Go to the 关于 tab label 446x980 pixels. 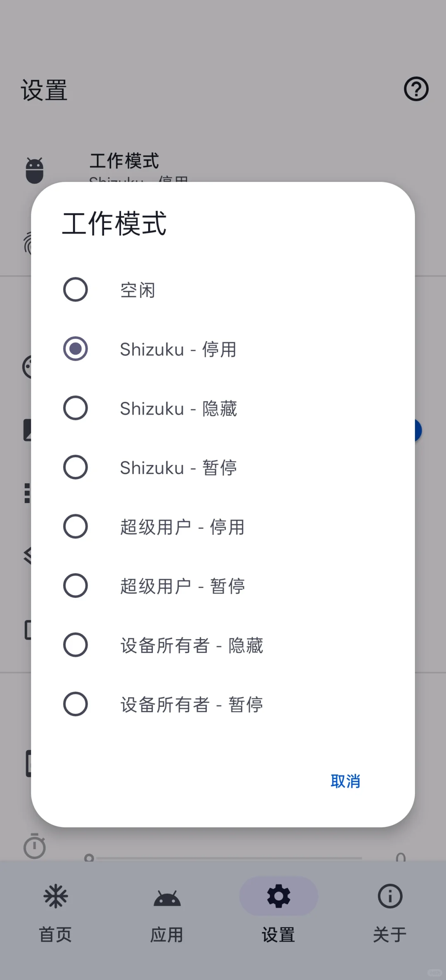[x=390, y=934]
